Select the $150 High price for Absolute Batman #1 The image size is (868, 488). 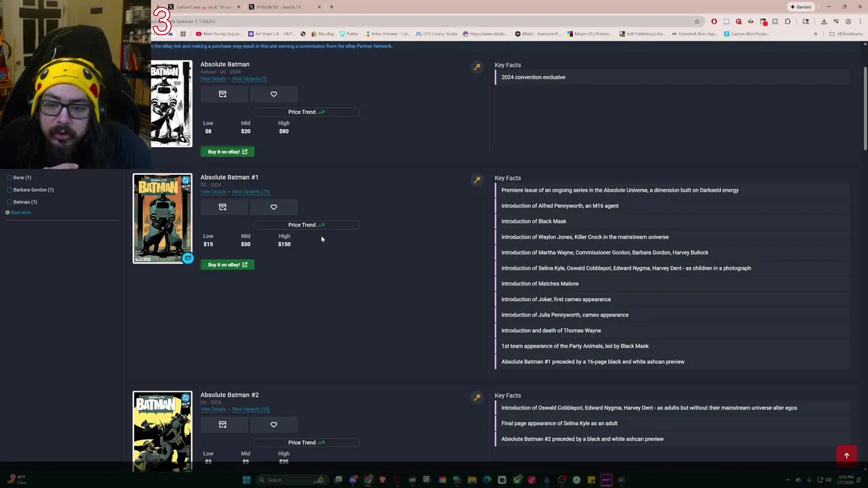click(x=284, y=244)
